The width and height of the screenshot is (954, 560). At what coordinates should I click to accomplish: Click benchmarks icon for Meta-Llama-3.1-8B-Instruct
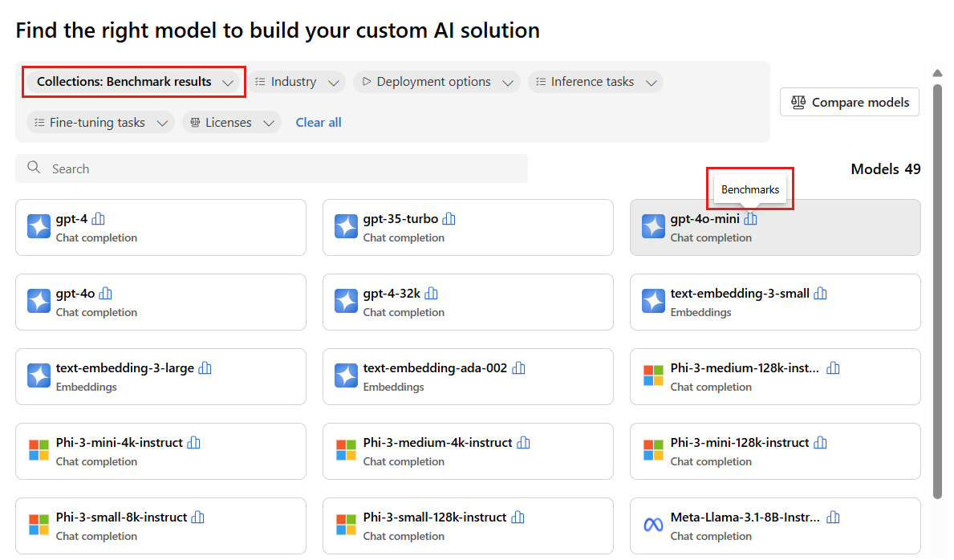833,517
